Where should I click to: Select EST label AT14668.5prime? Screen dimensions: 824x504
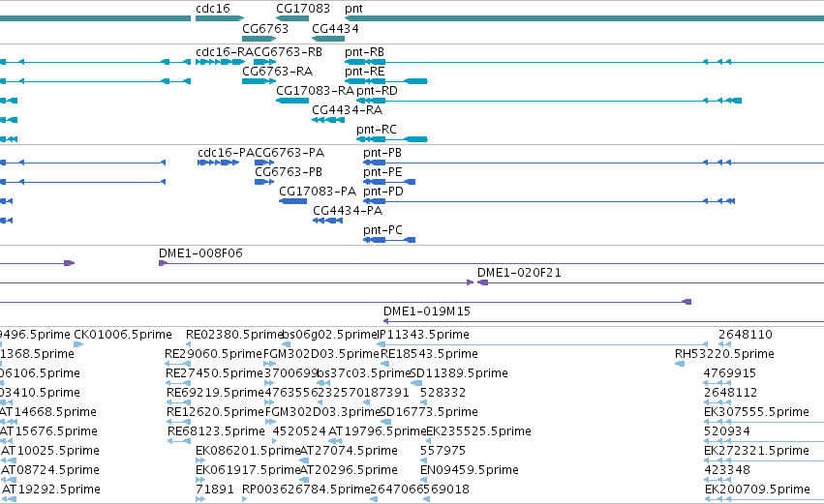point(48,413)
